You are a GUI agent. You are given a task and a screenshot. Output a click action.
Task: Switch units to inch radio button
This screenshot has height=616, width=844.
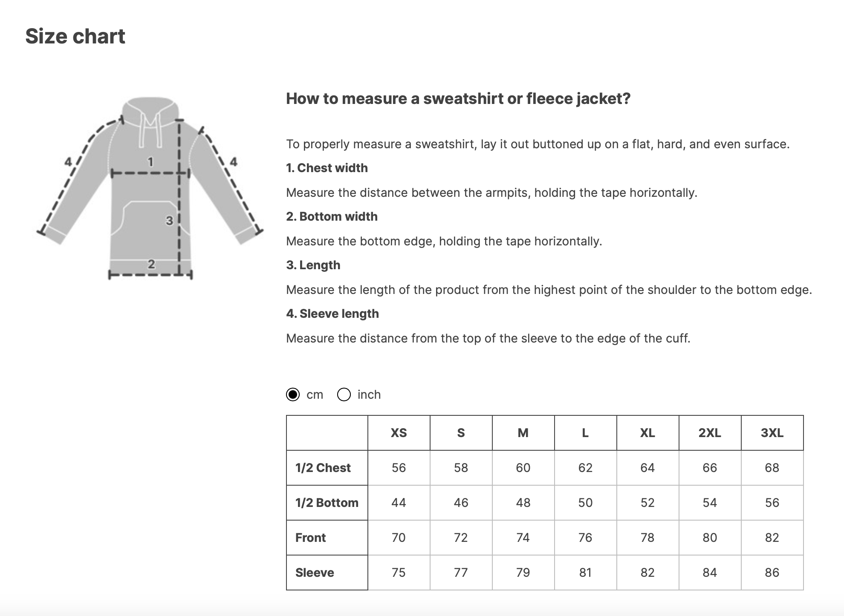tap(344, 394)
